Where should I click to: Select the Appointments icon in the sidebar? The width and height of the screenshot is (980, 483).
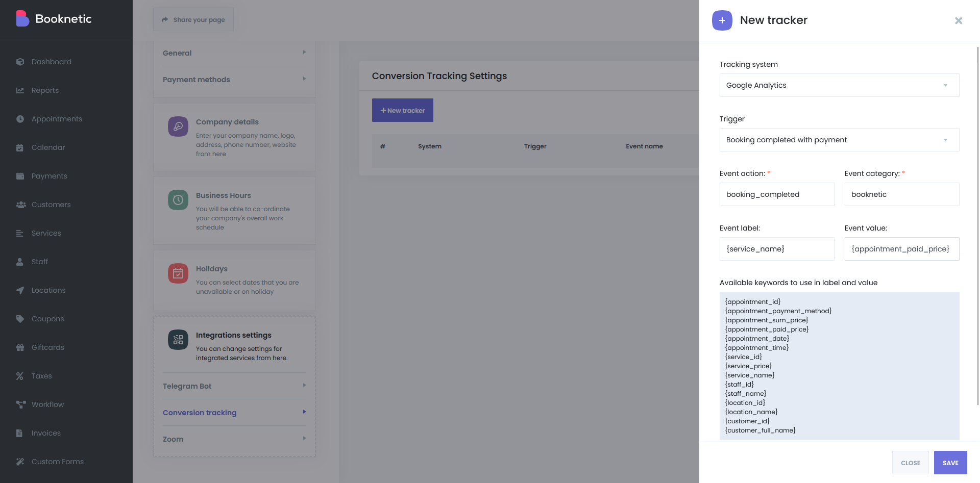click(20, 119)
